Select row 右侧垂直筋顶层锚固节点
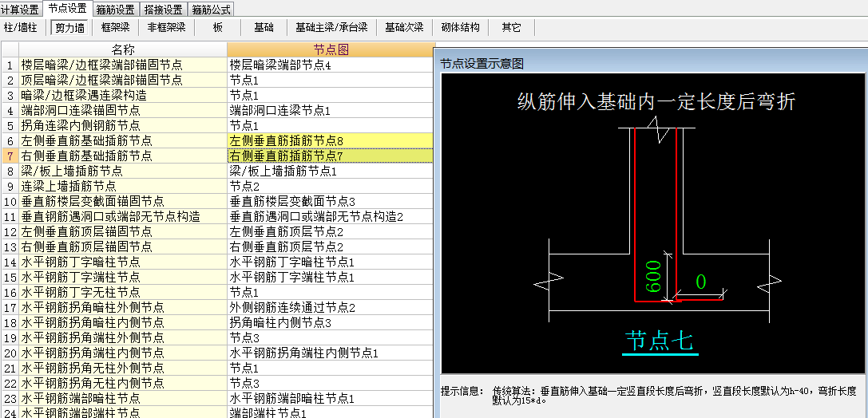868x418 pixels. click(123, 246)
